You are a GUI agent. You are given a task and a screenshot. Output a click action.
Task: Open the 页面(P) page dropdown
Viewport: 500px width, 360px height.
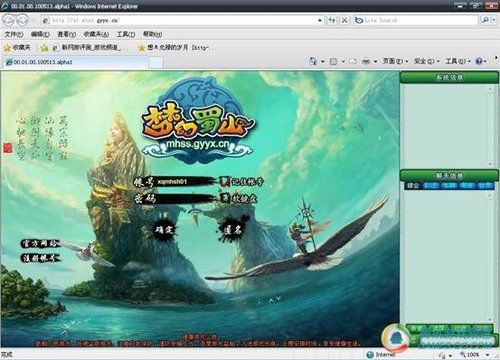point(395,61)
